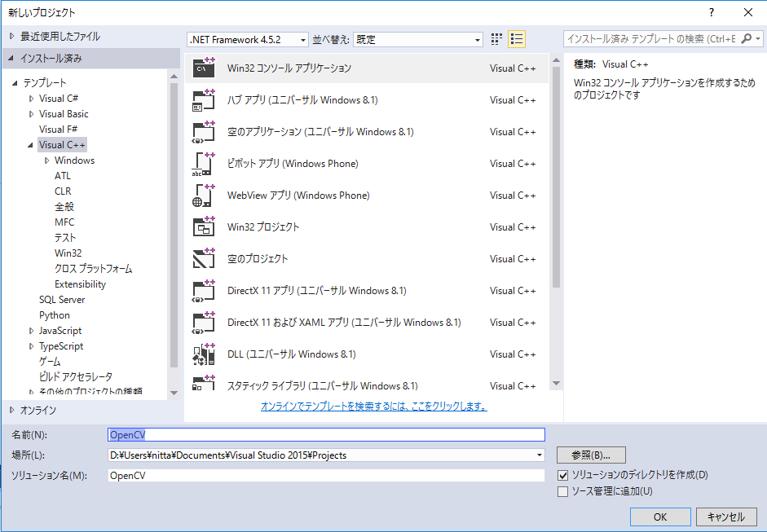This screenshot has height=532, width=767.
Task: Select the Win32 コンソール アプリケーション template icon
Action: (204, 68)
